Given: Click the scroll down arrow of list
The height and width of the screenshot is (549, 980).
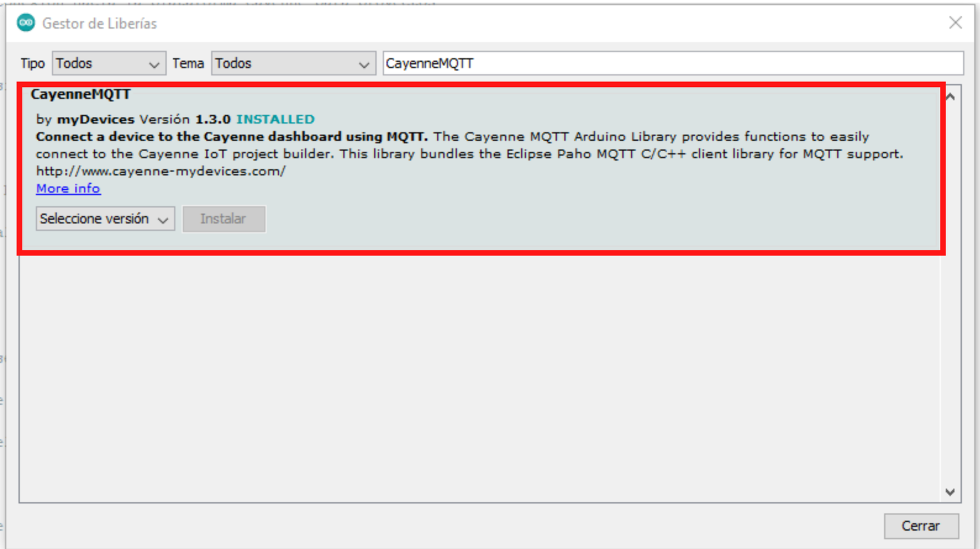Looking at the screenshot, I should [x=950, y=492].
